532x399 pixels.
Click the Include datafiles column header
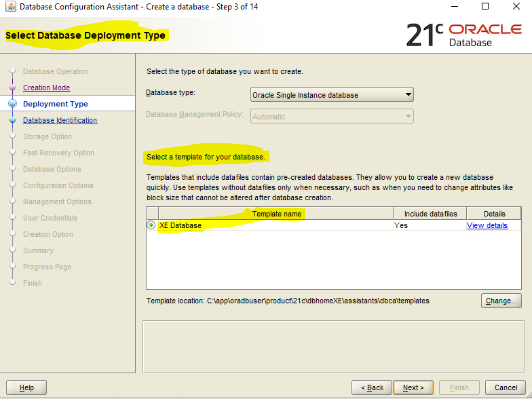(x=430, y=214)
